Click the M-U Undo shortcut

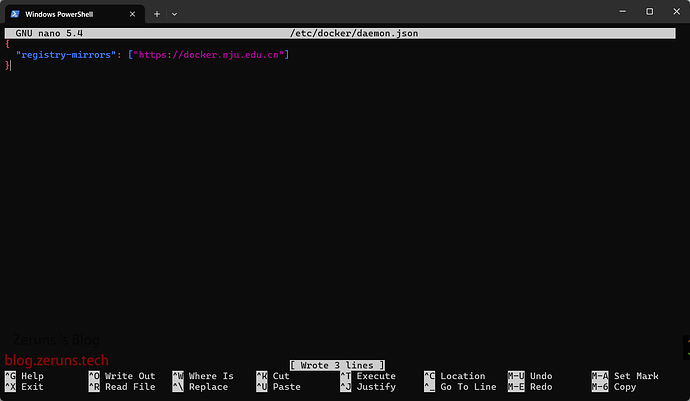coord(530,376)
